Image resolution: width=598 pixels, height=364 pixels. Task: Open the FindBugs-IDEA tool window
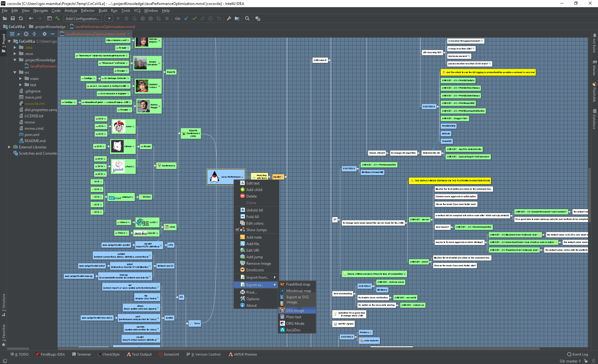[x=50, y=354]
